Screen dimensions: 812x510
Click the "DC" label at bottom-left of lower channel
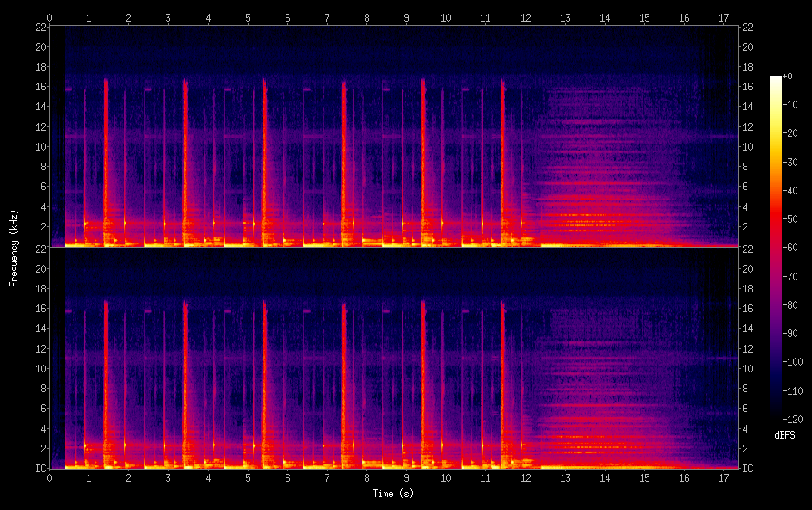40,469
